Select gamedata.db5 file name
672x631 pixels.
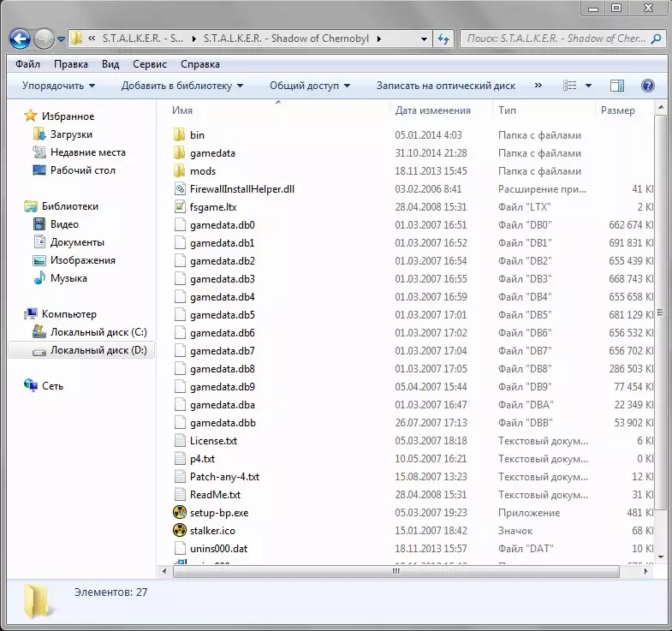(222, 315)
